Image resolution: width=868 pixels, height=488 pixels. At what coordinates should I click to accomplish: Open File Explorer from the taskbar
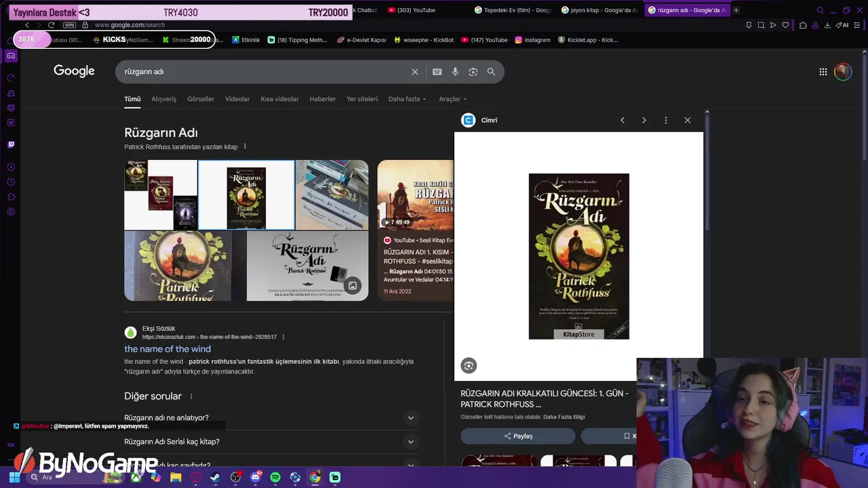[176, 477]
